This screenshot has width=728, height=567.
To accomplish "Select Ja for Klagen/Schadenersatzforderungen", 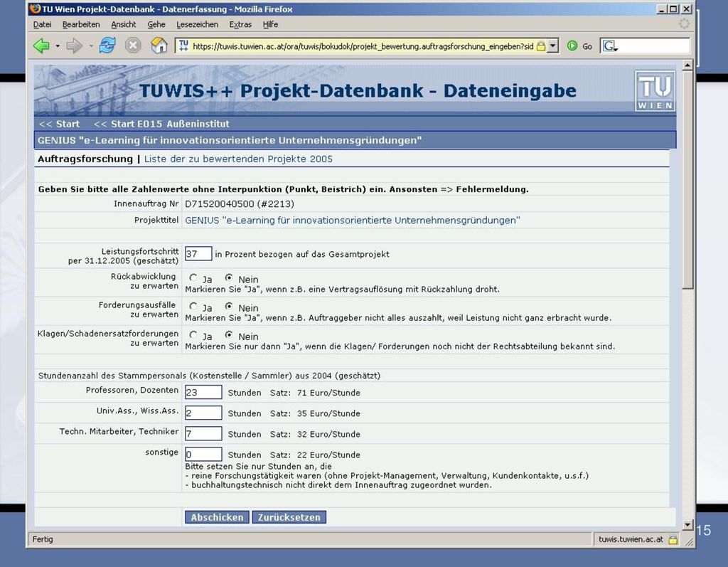I will tap(193, 335).
